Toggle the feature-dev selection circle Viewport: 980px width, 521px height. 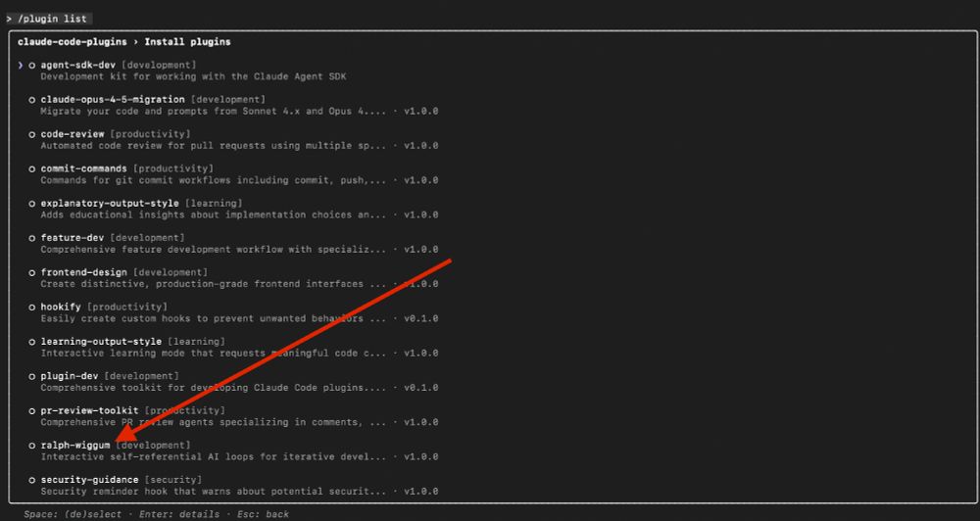pyautogui.click(x=32, y=238)
